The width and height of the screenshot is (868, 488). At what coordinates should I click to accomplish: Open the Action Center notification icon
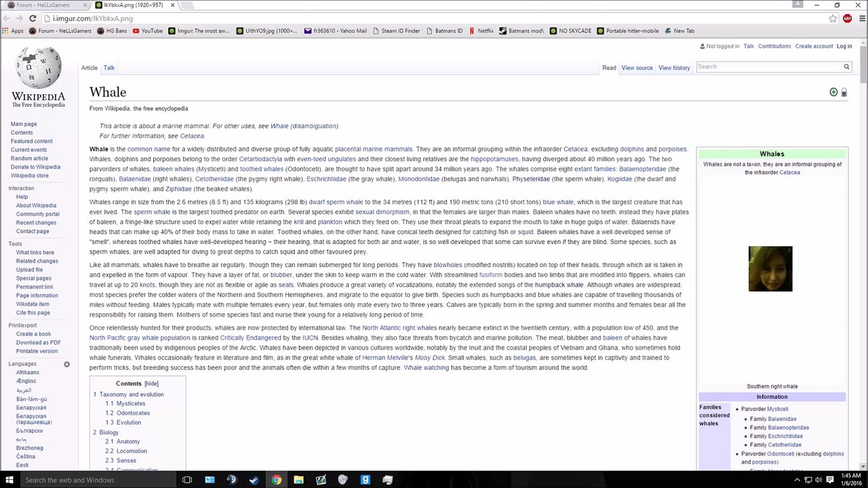coord(831,480)
